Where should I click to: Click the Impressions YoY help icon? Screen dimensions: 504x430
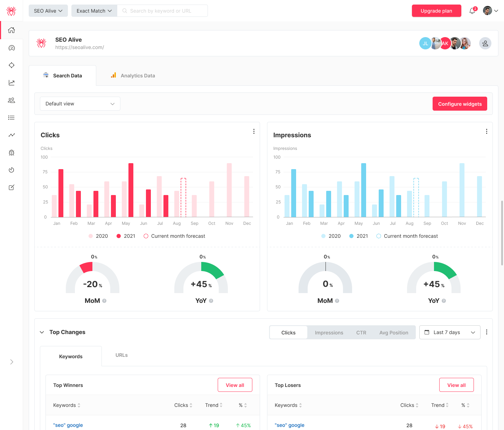click(x=444, y=301)
